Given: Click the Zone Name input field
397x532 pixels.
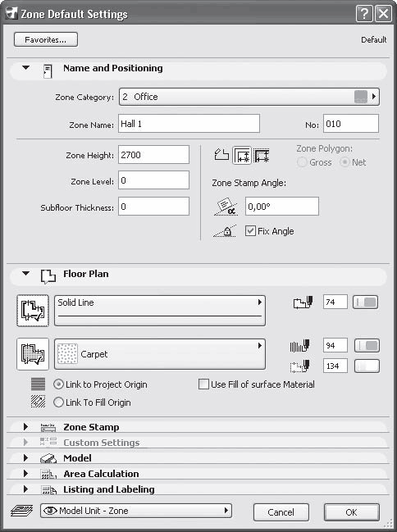Looking at the screenshot, I should (x=189, y=124).
